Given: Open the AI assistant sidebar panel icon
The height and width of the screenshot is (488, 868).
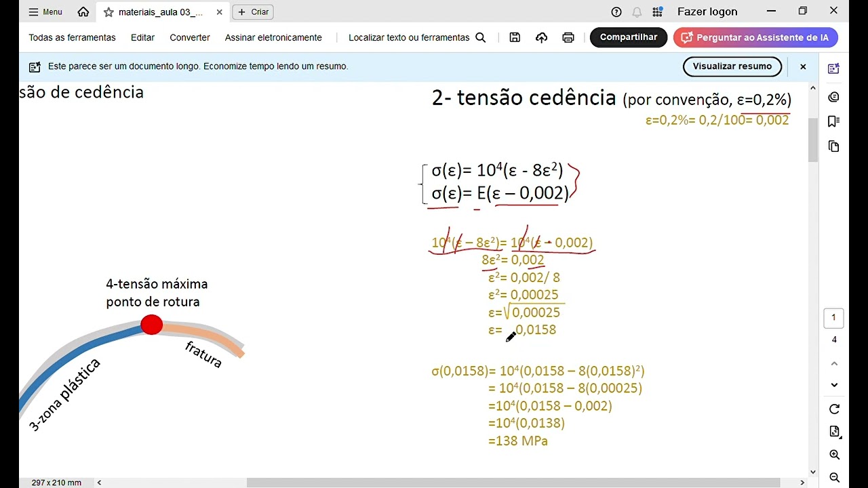Looking at the screenshot, I should pyautogui.click(x=834, y=68).
